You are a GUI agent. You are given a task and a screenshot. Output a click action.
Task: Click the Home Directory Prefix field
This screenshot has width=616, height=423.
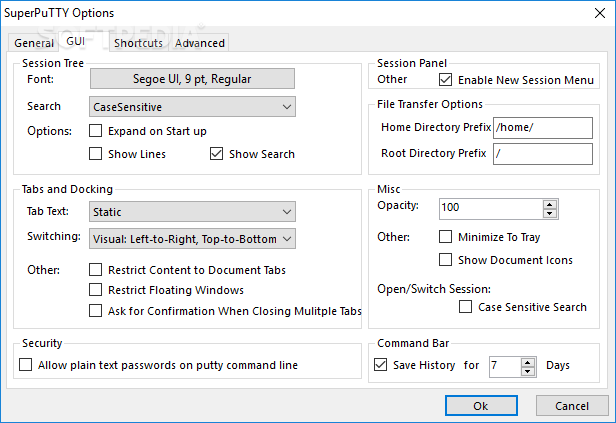[543, 128]
